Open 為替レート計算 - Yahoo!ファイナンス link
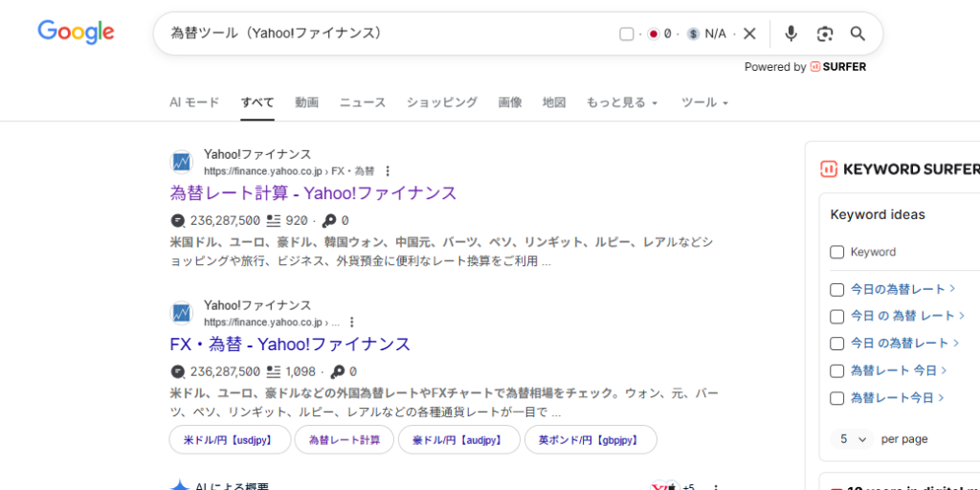 pos(313,193)
